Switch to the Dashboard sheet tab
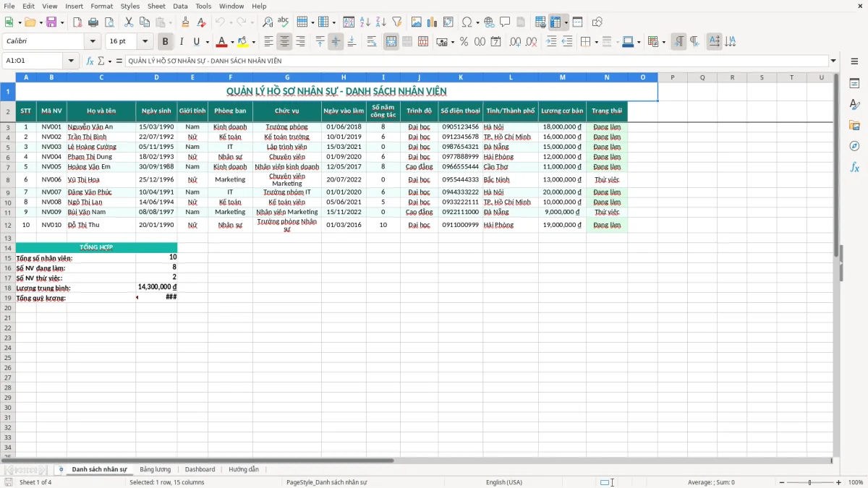The height and width of the screenshot is (488, 868). pos(200,469)
